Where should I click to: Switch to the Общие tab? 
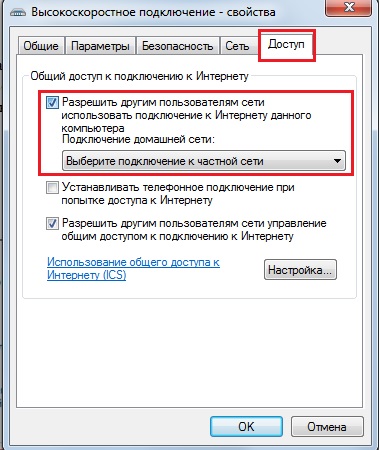point(41,46)
